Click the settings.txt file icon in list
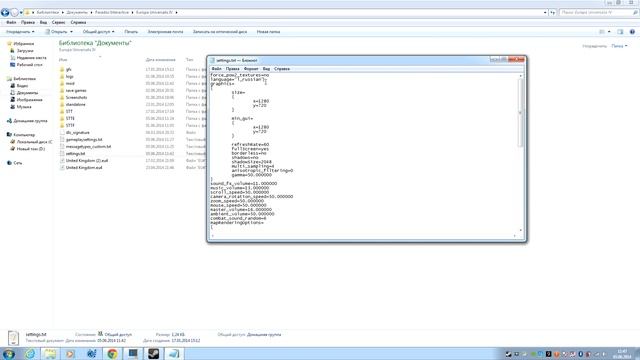Viewport: 640px width, 360px height. pos(62,153)
